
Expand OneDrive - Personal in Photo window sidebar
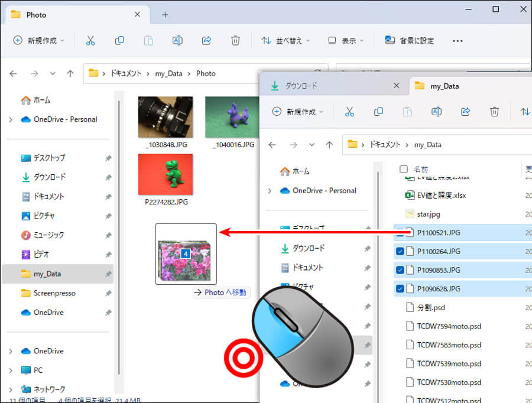pos(11,119)
